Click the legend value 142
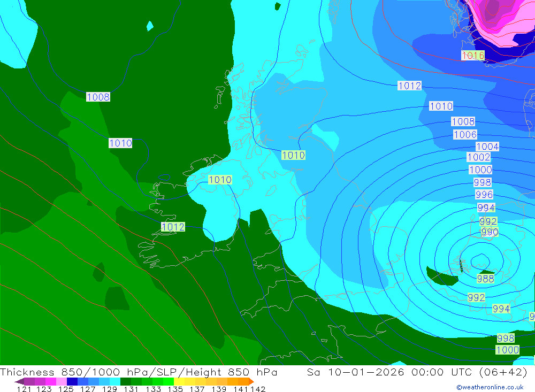 click(258, 389)
